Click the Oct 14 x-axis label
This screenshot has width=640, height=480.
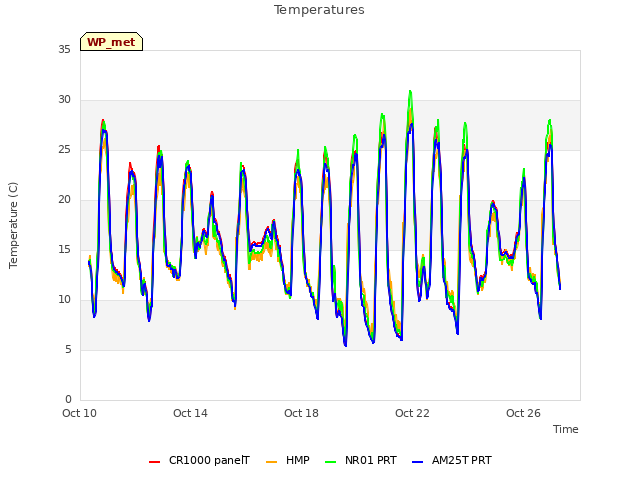click(x=190, y=413)
